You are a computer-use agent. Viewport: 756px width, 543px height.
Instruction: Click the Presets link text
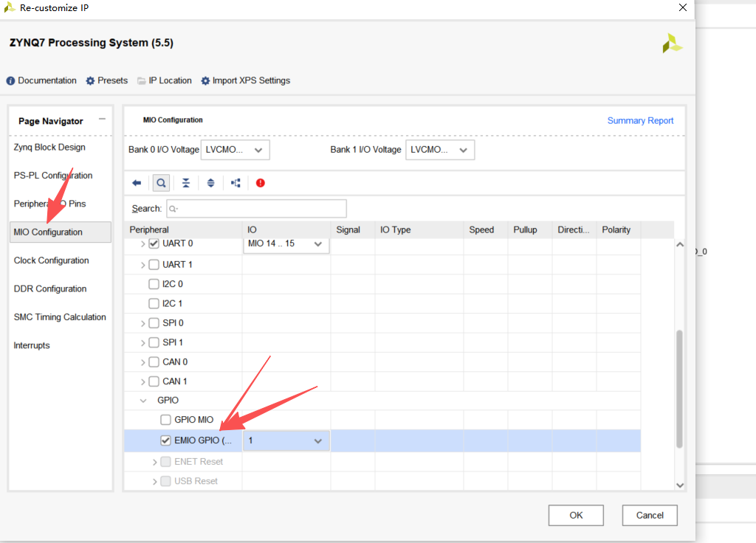(112, 80)
